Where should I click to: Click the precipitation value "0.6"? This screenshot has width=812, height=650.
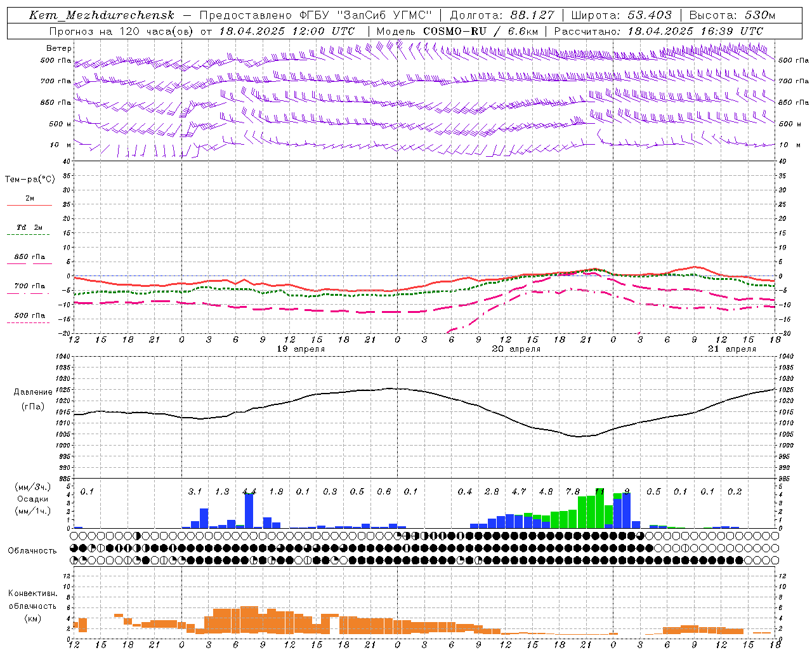(384, 492)
